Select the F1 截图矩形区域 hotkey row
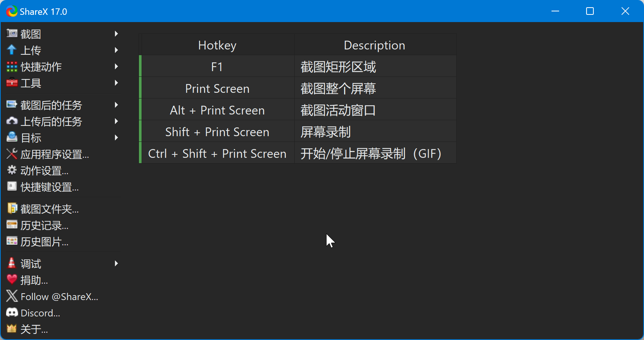The width and height of the screenshot is (644, 340). tap(298, 67)
